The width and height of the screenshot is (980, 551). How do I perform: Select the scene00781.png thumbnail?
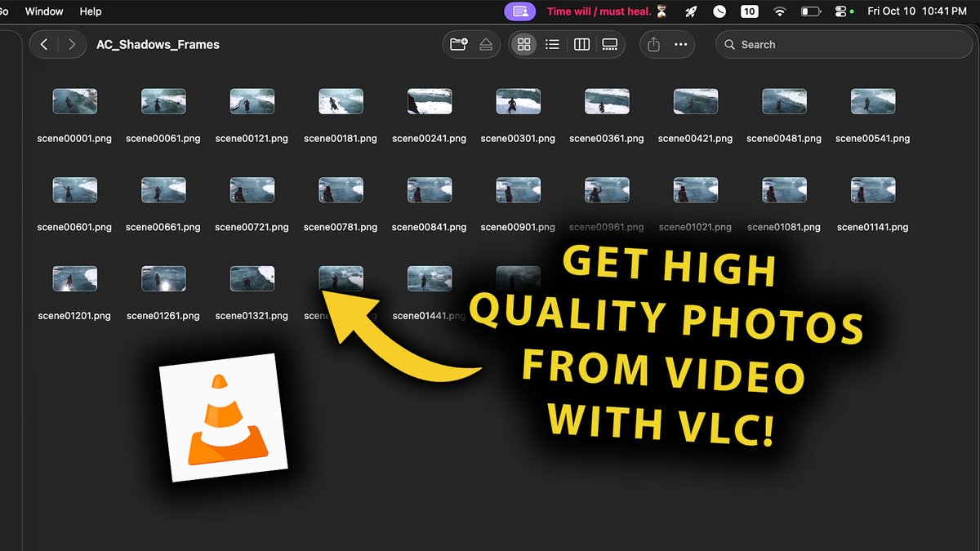341,190
